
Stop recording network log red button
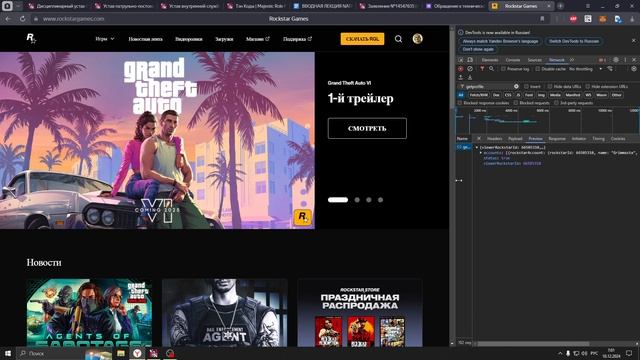[x=461, y=69]
